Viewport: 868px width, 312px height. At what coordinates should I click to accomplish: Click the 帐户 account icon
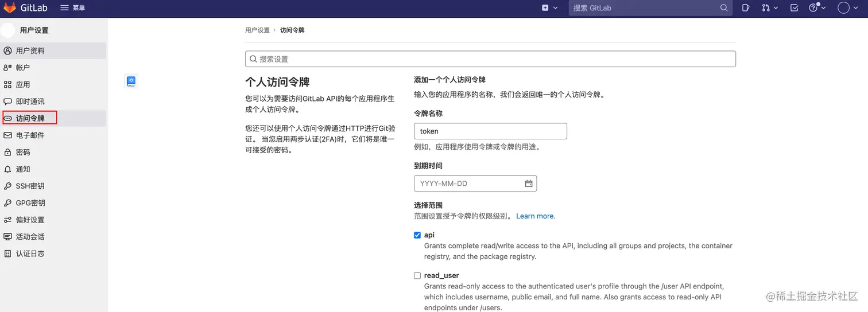[x=7, y=68]
